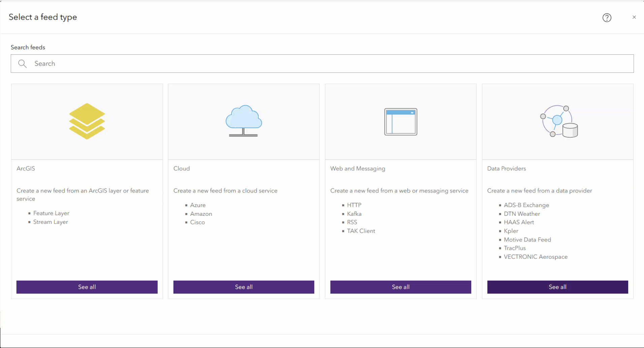Image resolution: width=644 pixels, height=348 pixels.
Task: Select the Web and Messaging window icon
Action: 400,122
